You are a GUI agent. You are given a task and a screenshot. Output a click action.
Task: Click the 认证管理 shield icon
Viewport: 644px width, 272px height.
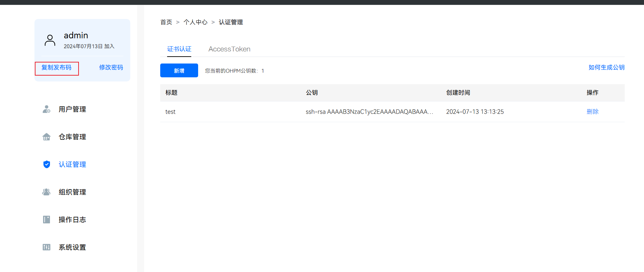(47, 164)
